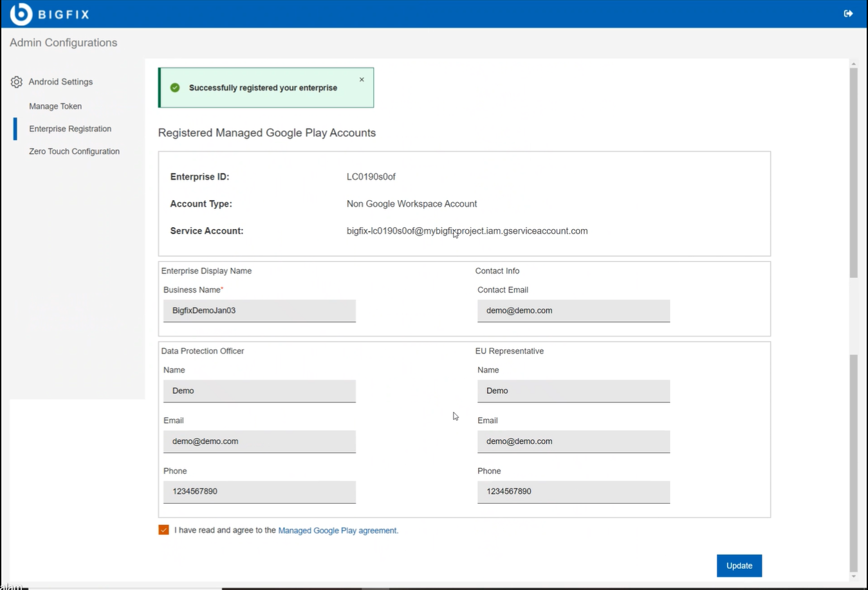
Task: Select the Data Protection Officer Email field
Action: (x=259, y=441)
